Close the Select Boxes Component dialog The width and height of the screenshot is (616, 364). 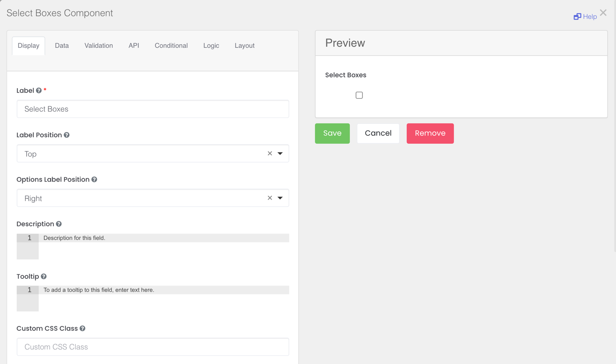[x=603, y=13]
